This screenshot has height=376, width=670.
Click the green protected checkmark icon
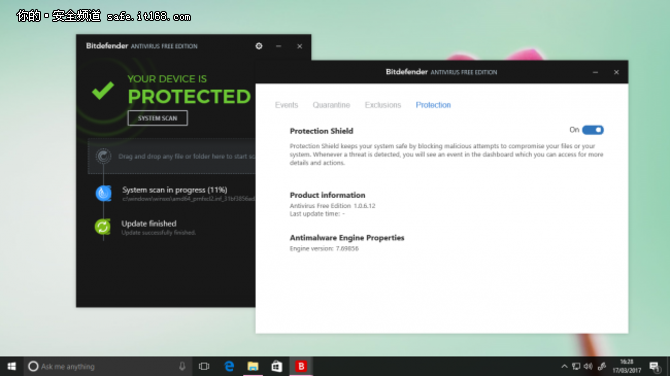point(103,90)
